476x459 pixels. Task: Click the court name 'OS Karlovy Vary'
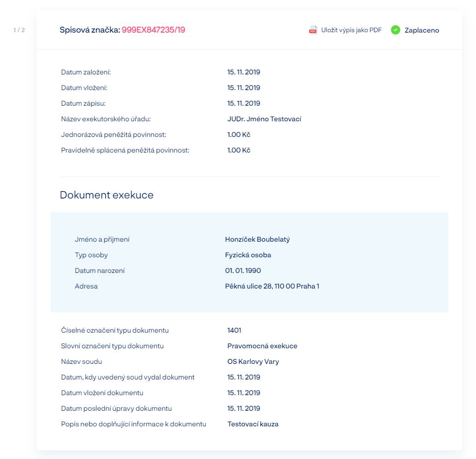tap(253, 362)
